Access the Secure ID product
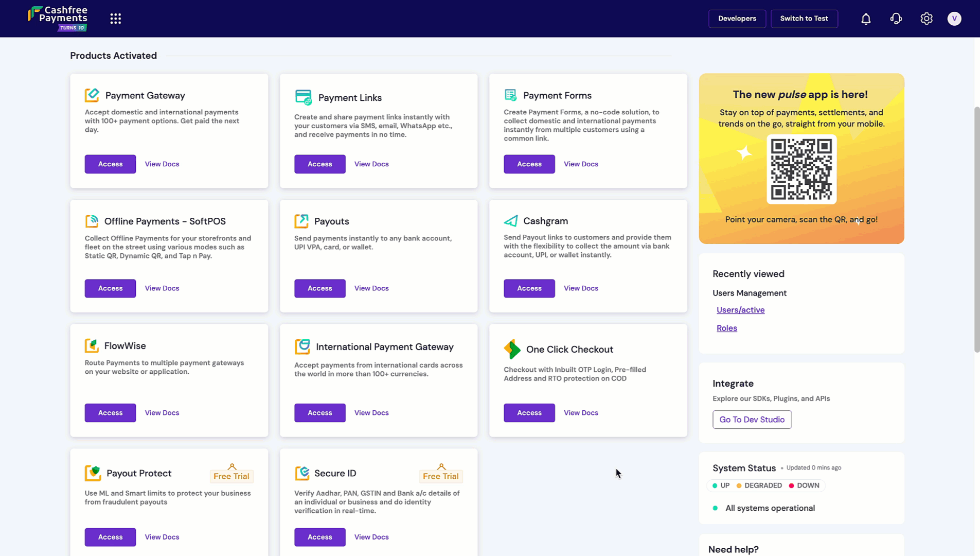980x556 pixels. point(320,537)
